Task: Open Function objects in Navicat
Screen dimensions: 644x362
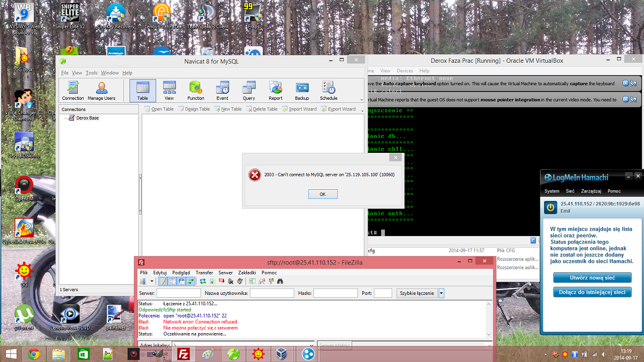Action: [x=196, y=91]
